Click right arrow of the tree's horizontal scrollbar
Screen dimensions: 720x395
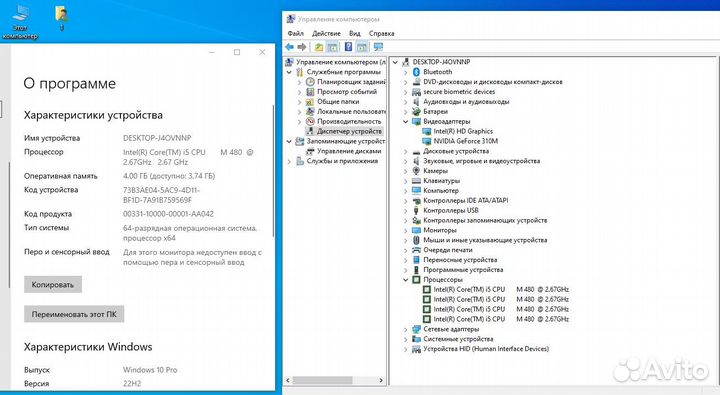pyautogui.click(x=381, y=380)
